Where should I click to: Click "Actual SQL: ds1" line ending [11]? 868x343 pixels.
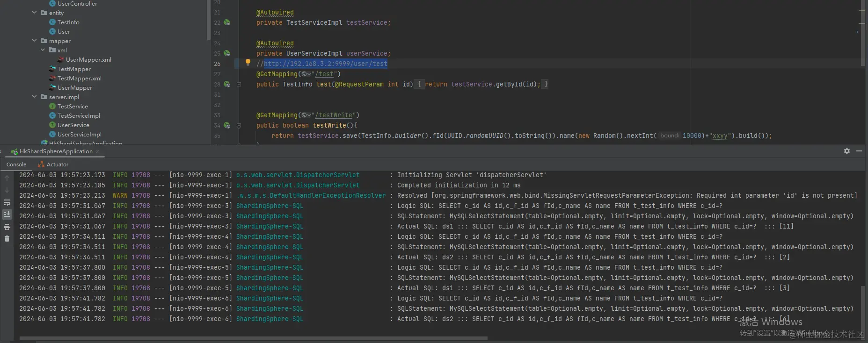tap(595, 226)
